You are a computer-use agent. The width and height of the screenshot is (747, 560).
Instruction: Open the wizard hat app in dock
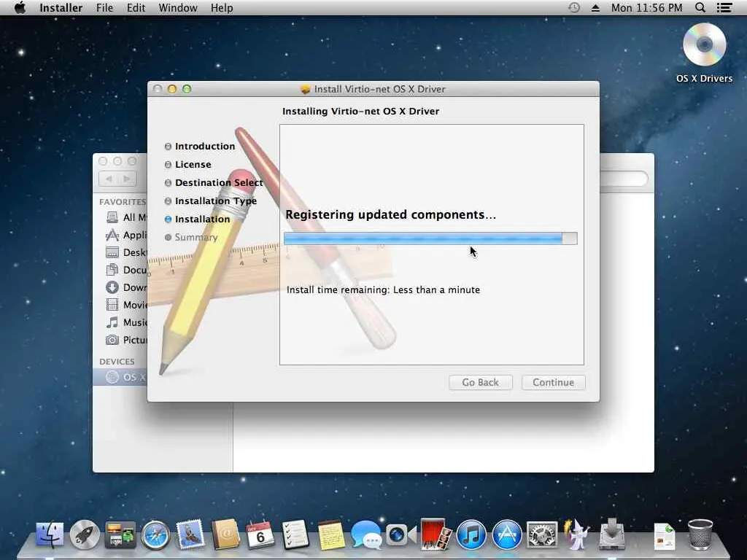pyautogui.click(x=577, y=534)
